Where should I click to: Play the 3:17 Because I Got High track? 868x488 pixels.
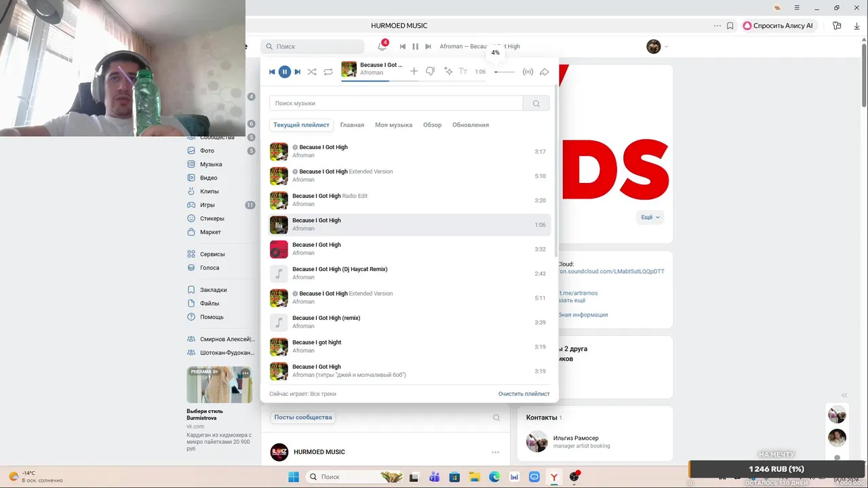click(x=410, y=151)
